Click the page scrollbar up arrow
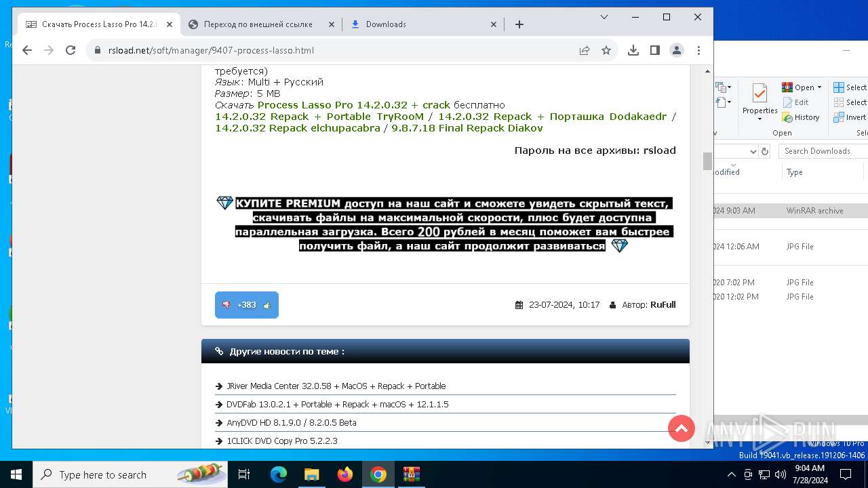 708,70
